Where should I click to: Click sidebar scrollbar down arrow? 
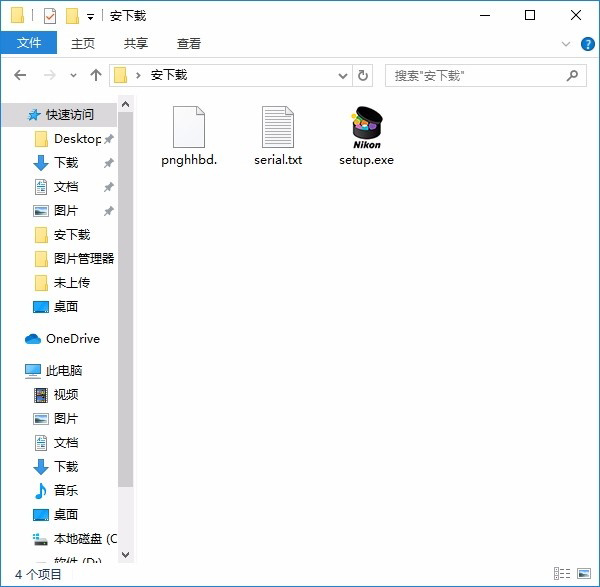[x=125, y=554]
